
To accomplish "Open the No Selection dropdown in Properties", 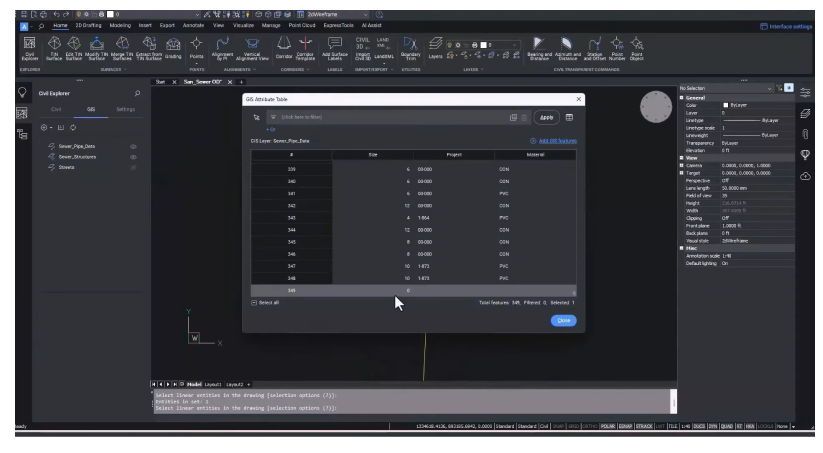I will [726, 88].
